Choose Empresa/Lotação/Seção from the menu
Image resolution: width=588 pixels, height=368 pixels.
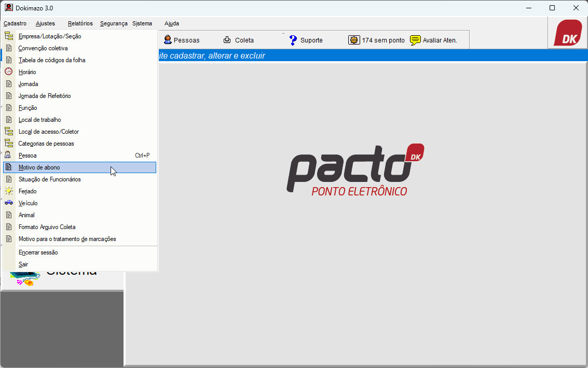click(x=50, y=36)
